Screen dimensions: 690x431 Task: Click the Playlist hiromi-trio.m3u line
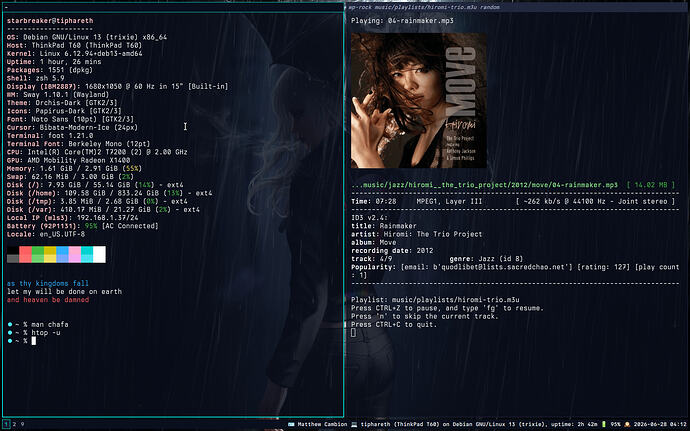pos(435,300)
